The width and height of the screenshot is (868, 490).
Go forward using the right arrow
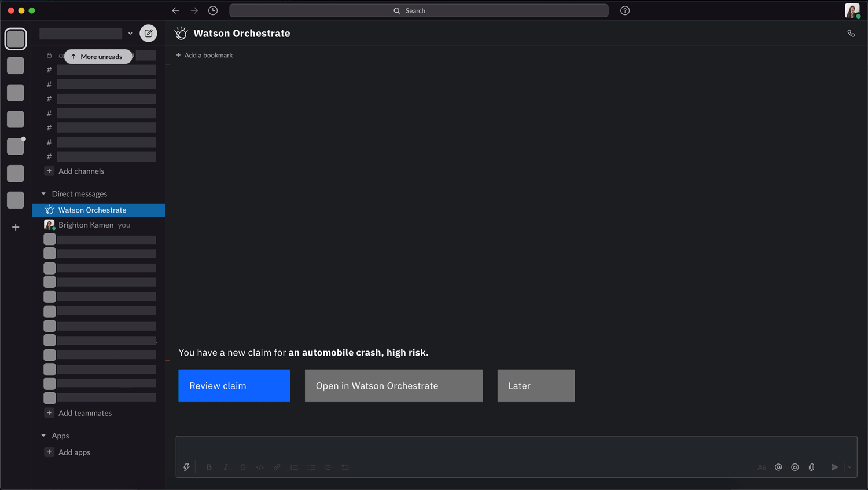(x=194, y=10)
